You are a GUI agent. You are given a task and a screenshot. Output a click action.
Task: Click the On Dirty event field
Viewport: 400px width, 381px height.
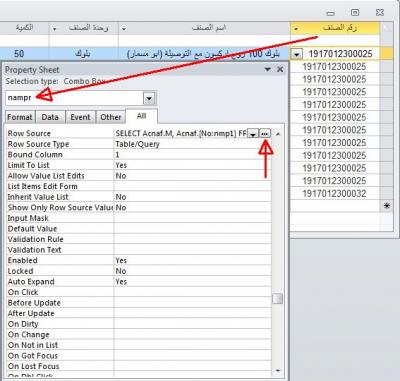tap(192, 324)
